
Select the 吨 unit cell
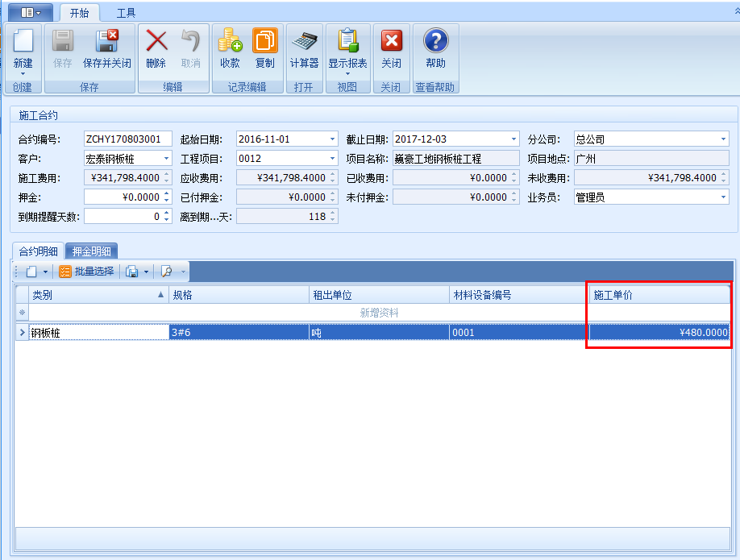379,333
